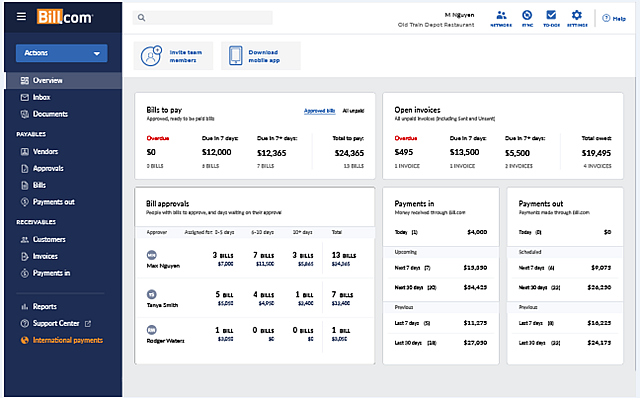640x398 pixels.
Task: Click Payments in Last 7 days row
Action: click(441, 323)
